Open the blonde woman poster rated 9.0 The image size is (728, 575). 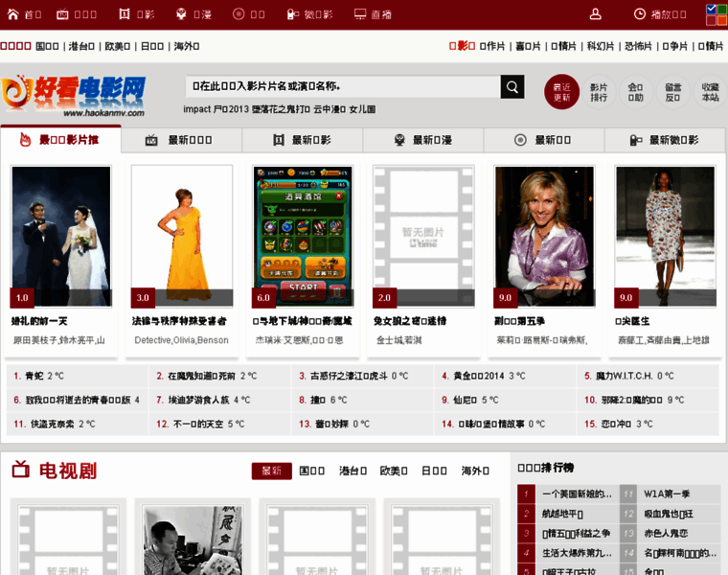click(544, 237)
